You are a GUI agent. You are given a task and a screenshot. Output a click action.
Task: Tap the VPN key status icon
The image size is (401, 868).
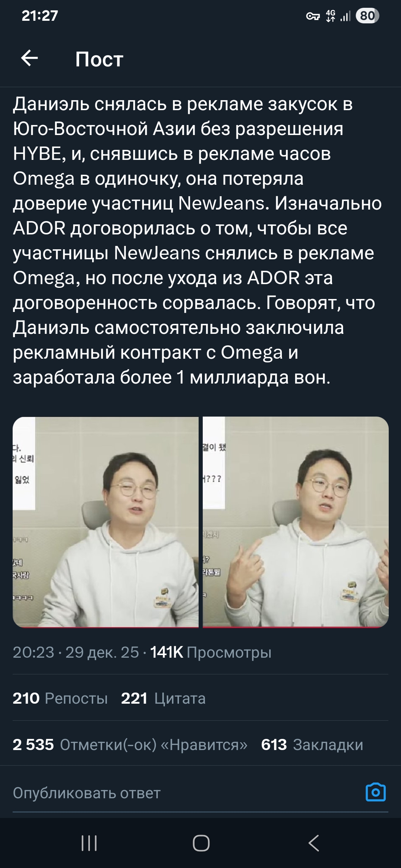(313, 16)
